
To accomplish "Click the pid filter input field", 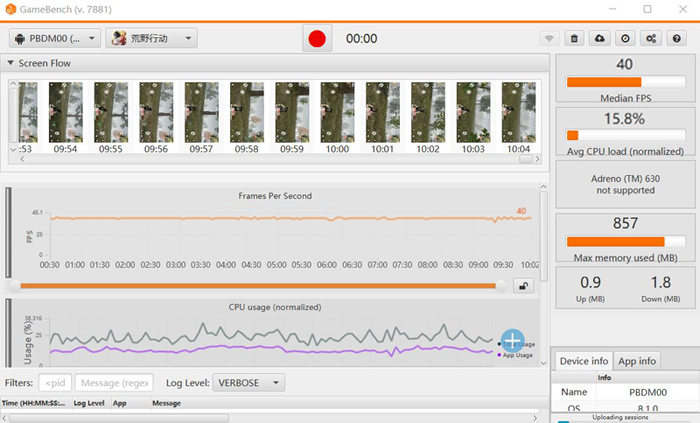I will point(55,383).
